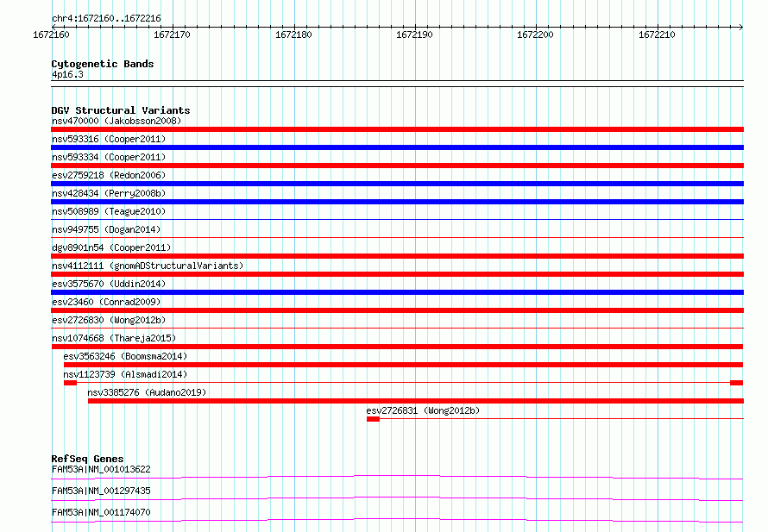Click the Cytogenetic Bands track heading

[x=103, y=64]
